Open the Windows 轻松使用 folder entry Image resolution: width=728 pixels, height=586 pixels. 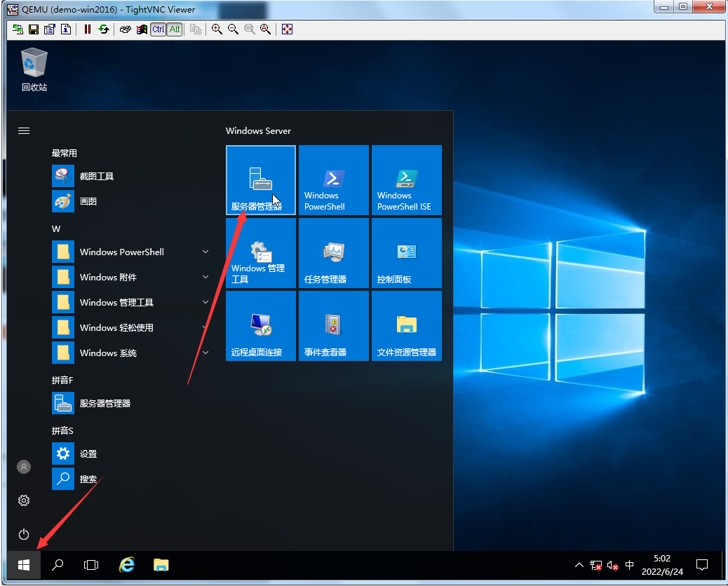(130, 327)
